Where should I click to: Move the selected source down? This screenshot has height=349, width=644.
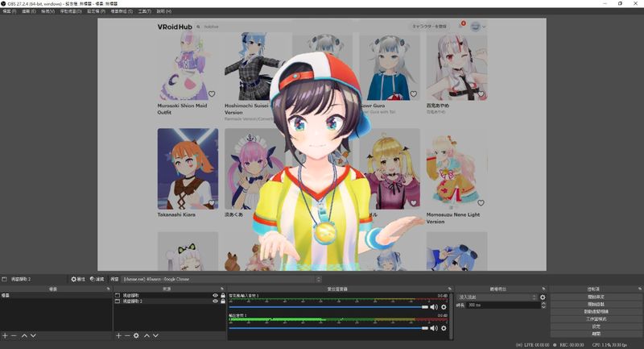[x=155, y=336]
